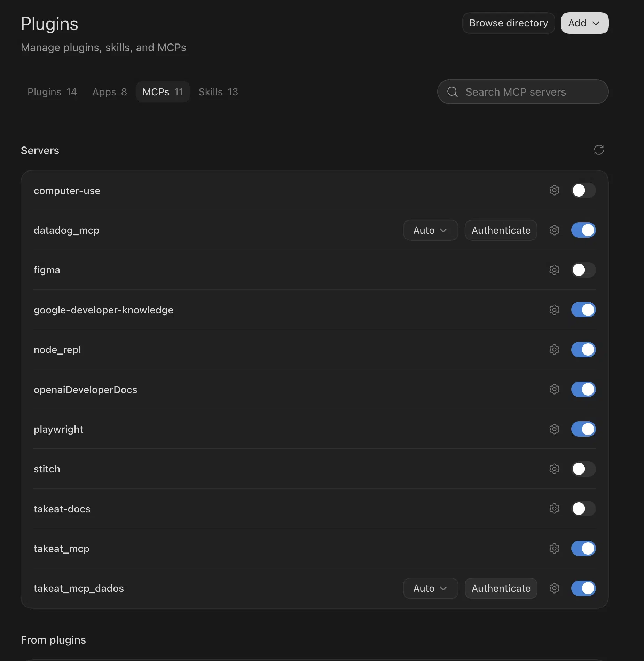Disable the node_repl server toggle
This screenshot has width=644, height=661.
coord(583,349)
